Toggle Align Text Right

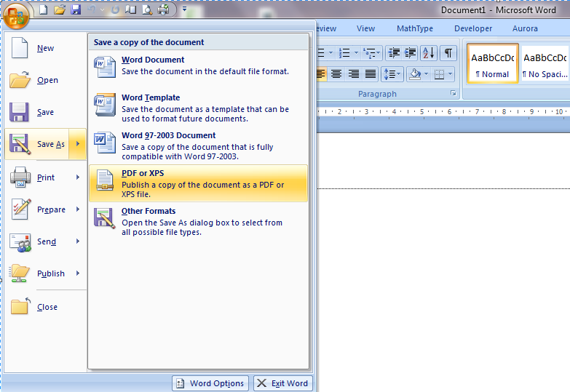click(353, 74)
